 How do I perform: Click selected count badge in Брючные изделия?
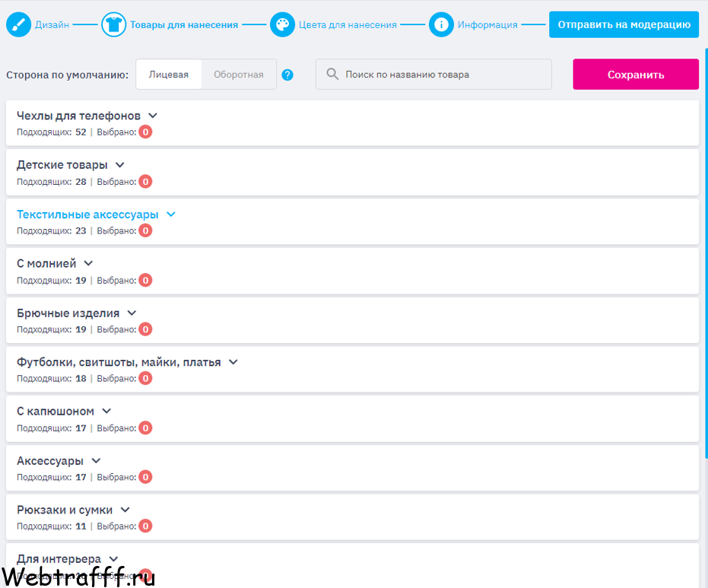145,329
